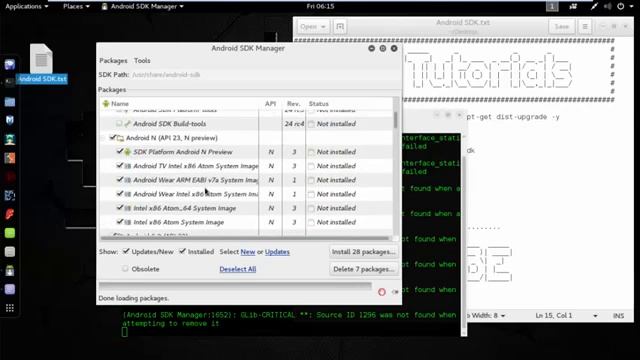The image size is (640, 360).
Task: Open the Android SDK Manager top-bar app menu
Action: click(142, 6)
